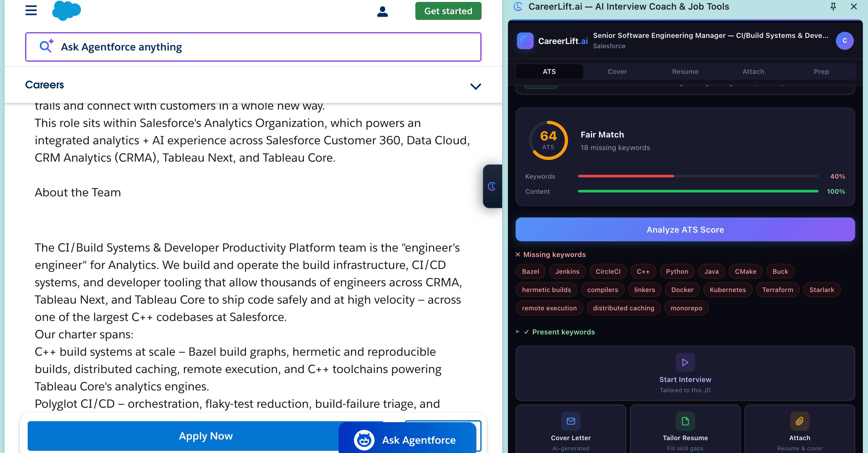
Task: Click the 18 missing keywords text
Action: [615, 147]
